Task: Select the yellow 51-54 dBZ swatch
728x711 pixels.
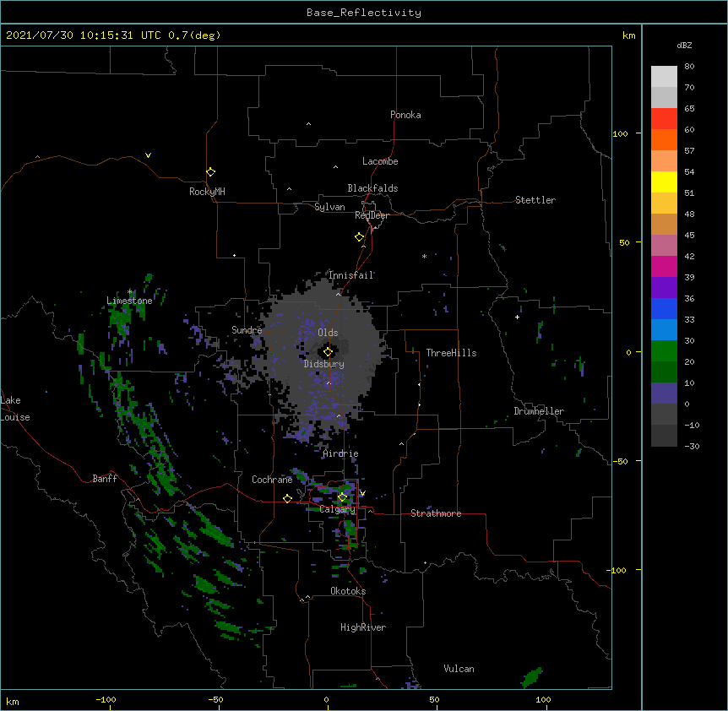Action: tap(664, 182)
